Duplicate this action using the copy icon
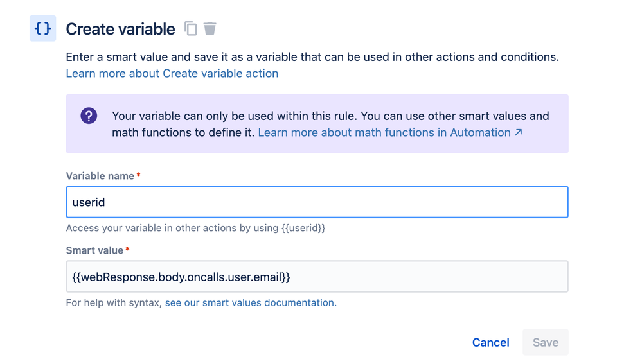The image size is (642, 364). tap(191, 28)
